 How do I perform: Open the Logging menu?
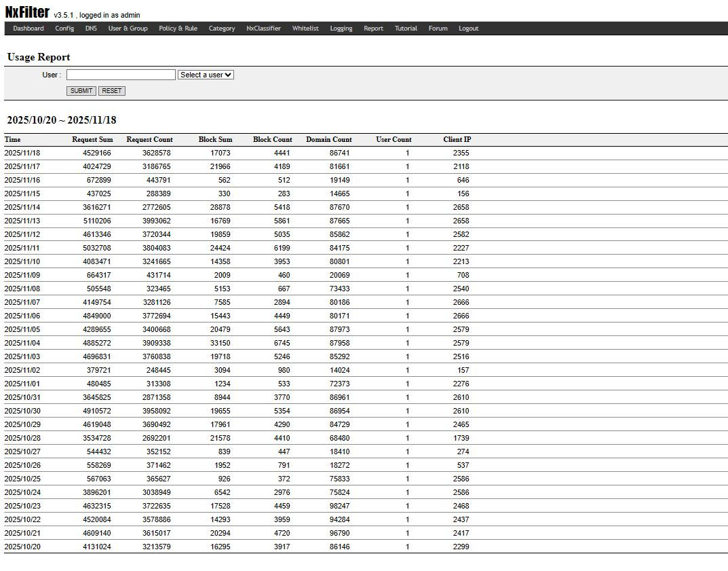point(341,29)
